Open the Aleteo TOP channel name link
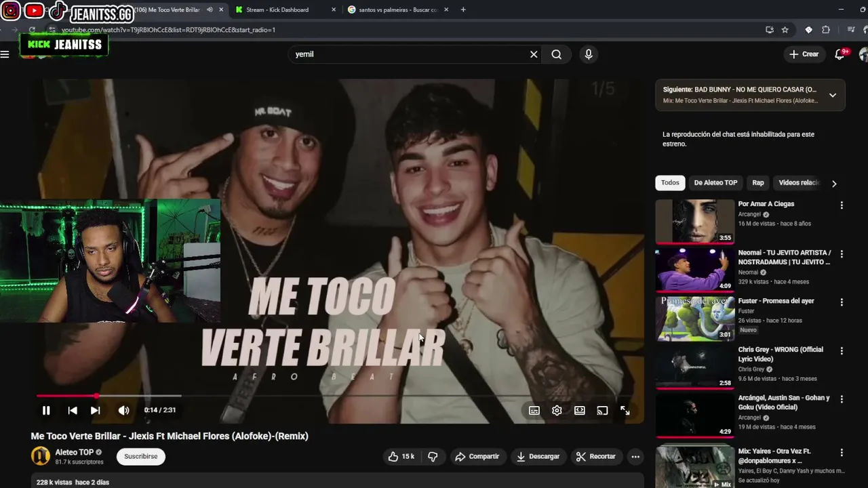The image size is (868, 488). [74, 452]
